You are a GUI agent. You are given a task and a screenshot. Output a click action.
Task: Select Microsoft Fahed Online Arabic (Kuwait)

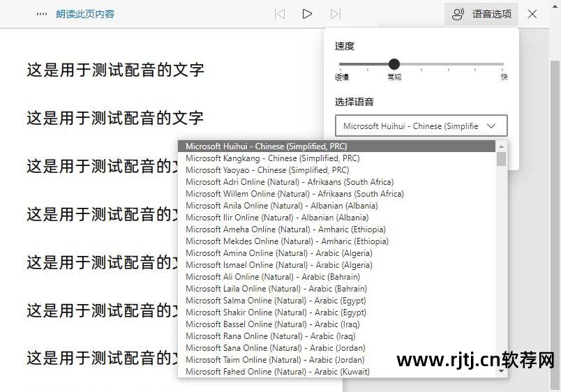coord(336,371)
